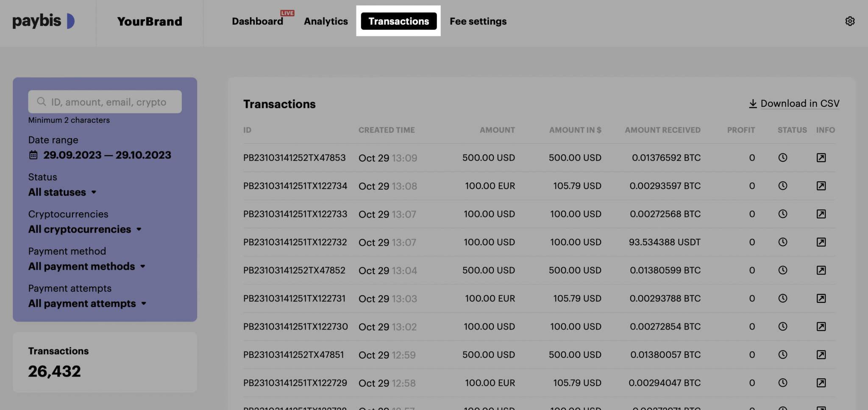Click the calendar icon beside the date range
The image size is (868, 410).
tap(33, 155)
